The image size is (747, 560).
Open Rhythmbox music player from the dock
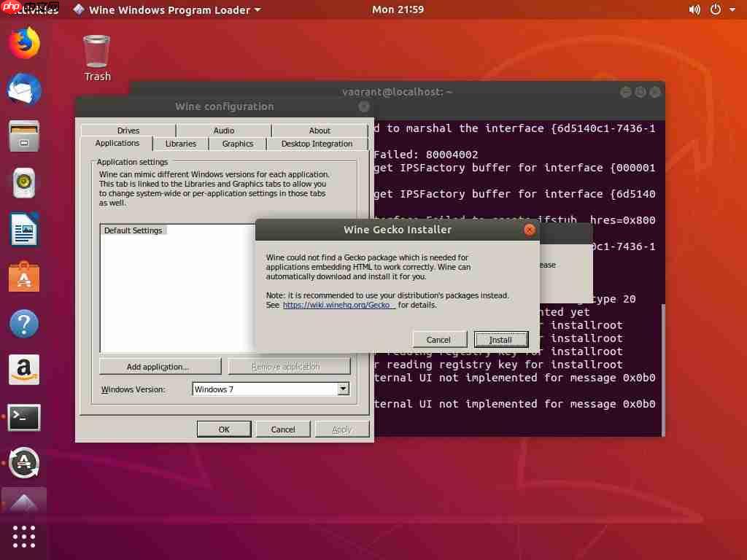click(24, 182)
